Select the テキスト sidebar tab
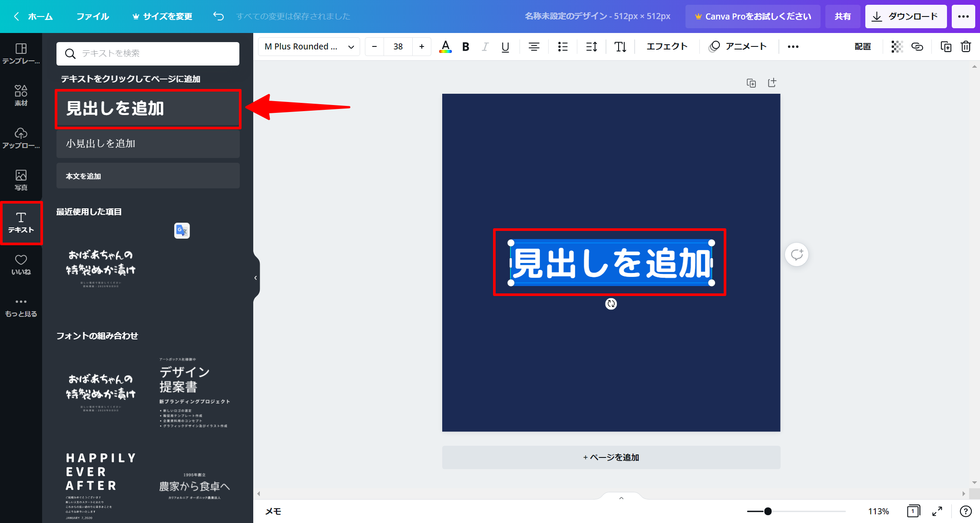Image resolution: width=980 pixels, height=523 pixels. (21, 223)
